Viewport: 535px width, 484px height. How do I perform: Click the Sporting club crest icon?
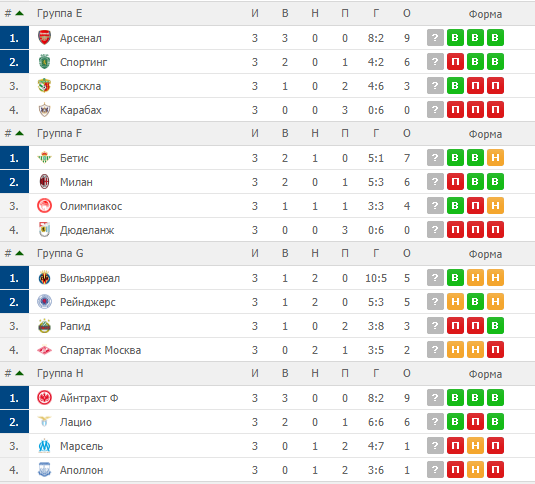point(44,62)
